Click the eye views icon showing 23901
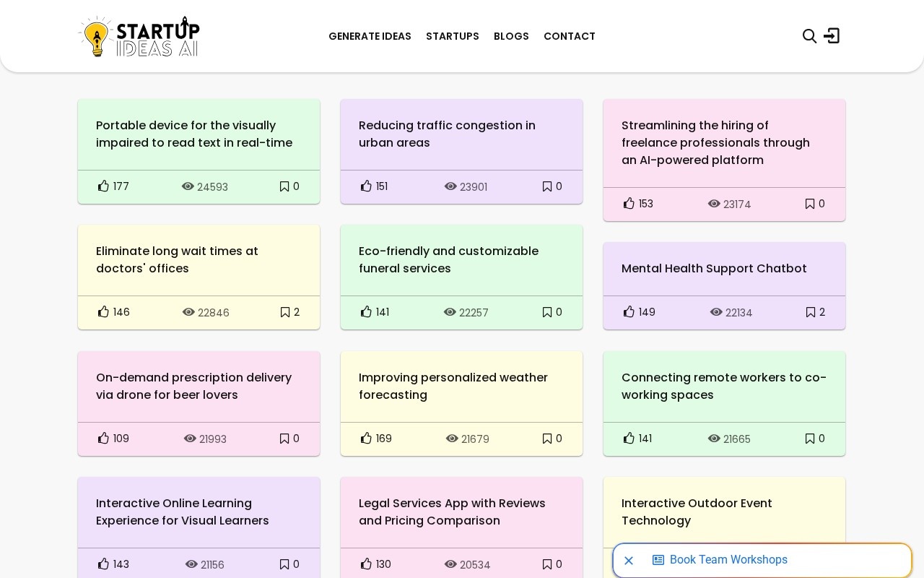Viewport: 924px width, 578px height. pos(450,186)
